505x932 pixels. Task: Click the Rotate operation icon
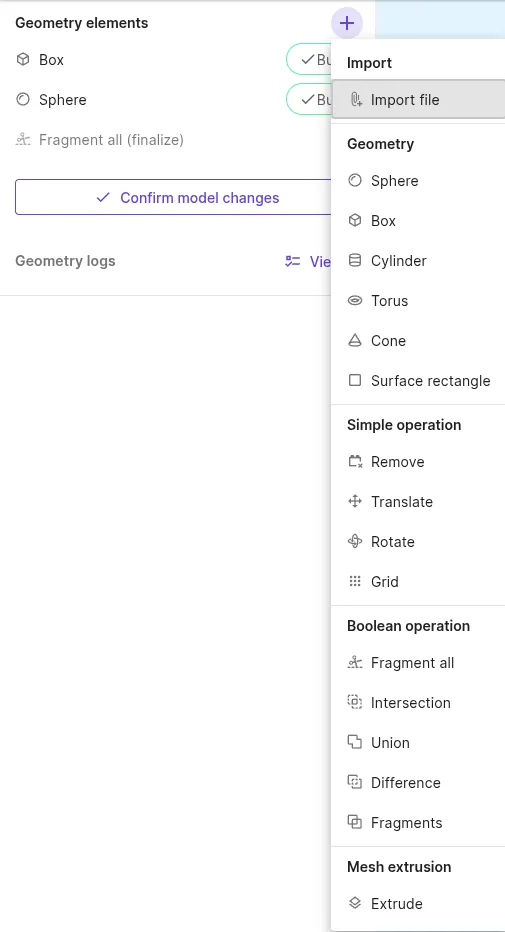355,541
